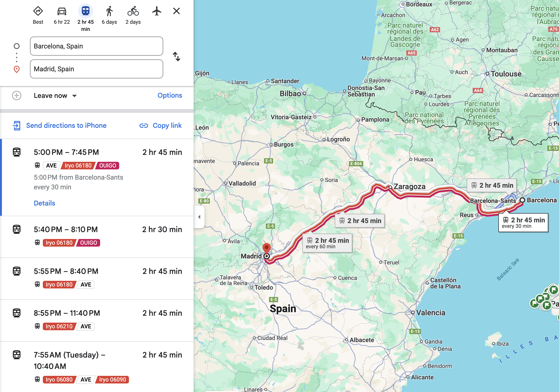Switch to driving directions car icon
This screenshot has width=559, height=392.
click(62, 11)
